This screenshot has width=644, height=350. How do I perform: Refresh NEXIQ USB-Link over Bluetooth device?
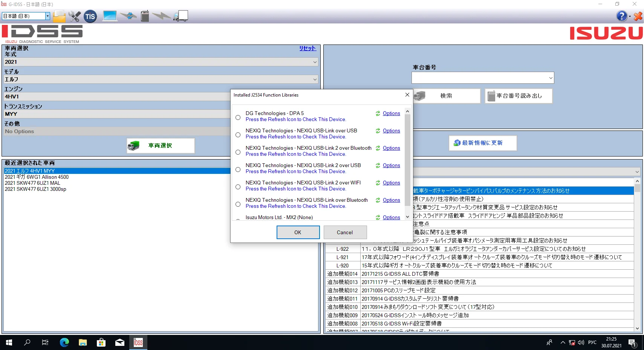(x=378, y=200)
